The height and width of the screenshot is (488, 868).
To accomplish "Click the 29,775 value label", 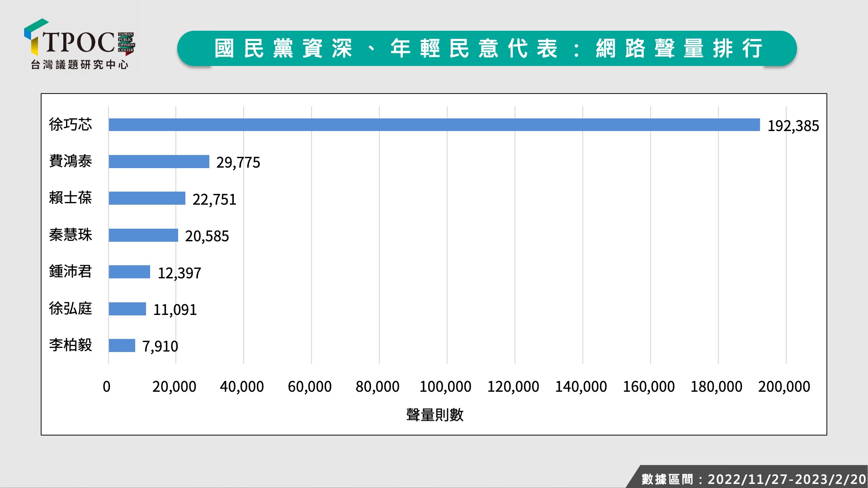I will 238,163.
